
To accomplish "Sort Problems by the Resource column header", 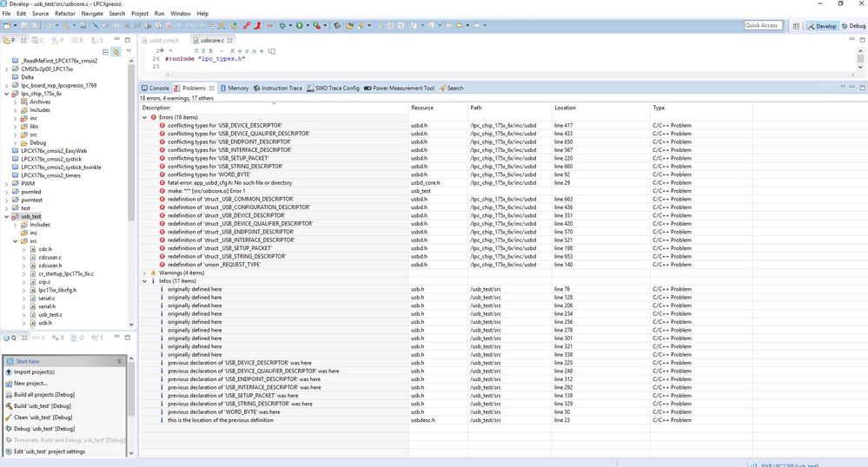I will tap(438, 108).
